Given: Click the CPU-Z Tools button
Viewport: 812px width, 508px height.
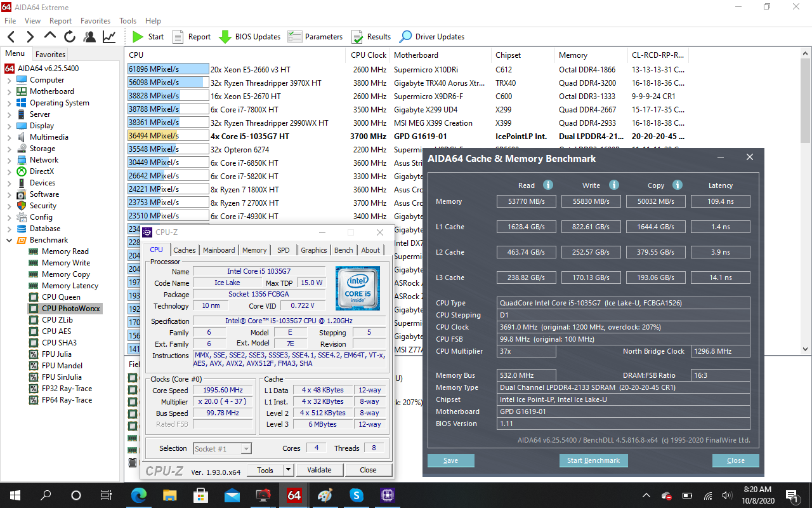Looking at the screenshot, I should tap(265, 470).
